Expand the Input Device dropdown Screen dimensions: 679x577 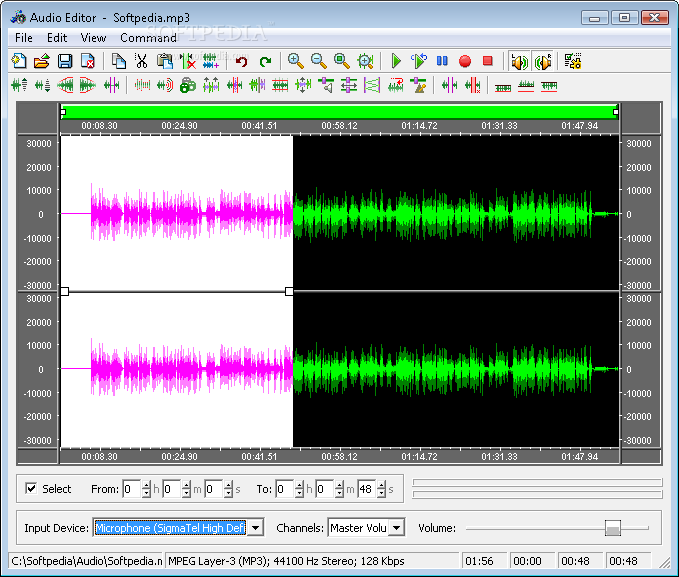pos(256,528)
